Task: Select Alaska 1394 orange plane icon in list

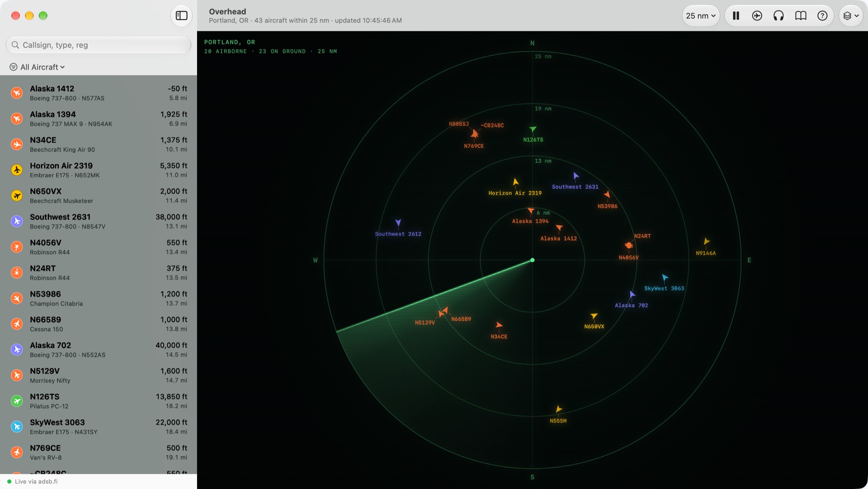Action: click(x=16, y=119)
